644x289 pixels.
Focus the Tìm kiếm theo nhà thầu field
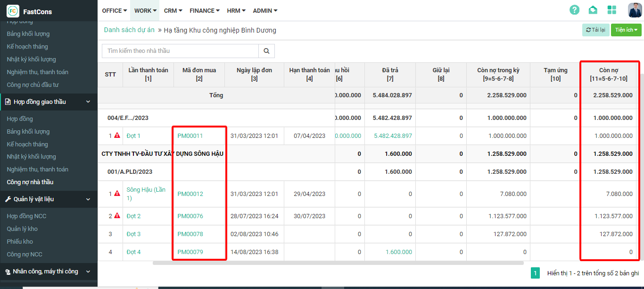[x=180, y=51]
